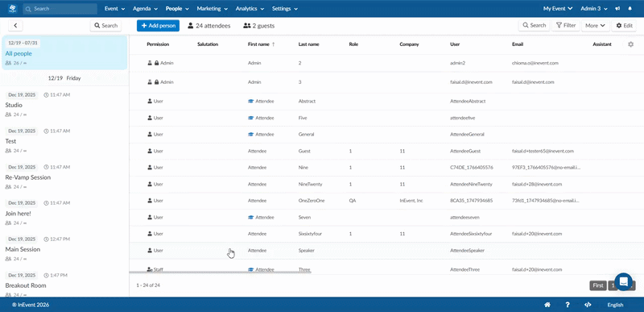
Task: Click the back arrow button in sidebar
Action: 15,26
